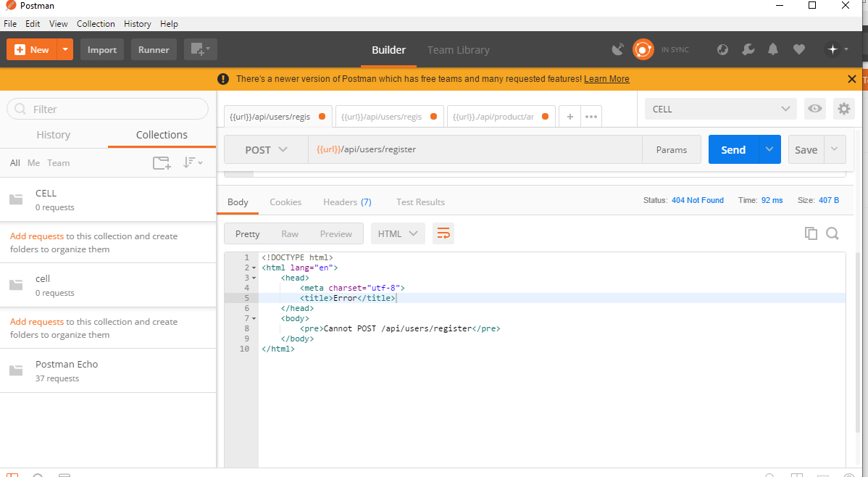Viewport: 868px width, 477px height.
Task: Copy the response body using copy icon
Action: click(811, 233)
